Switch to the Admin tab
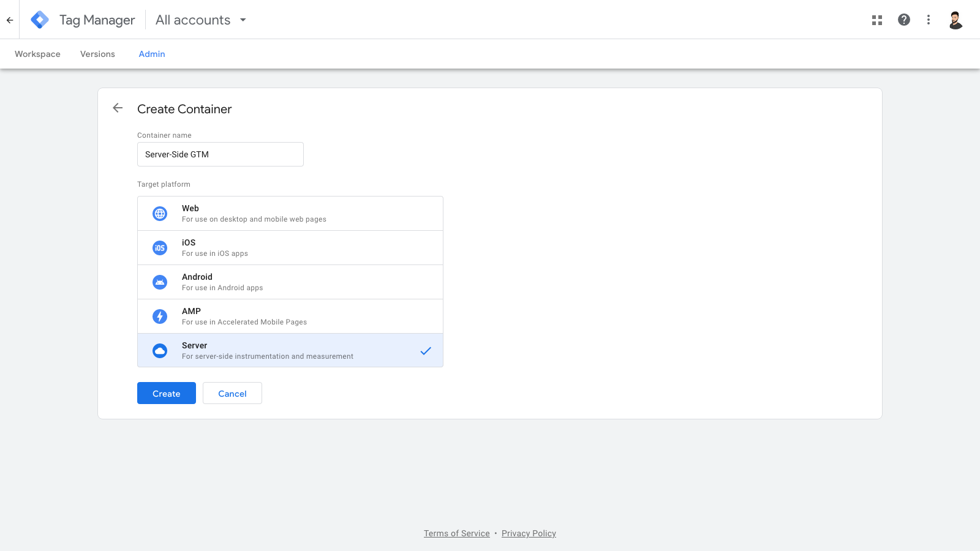The image size is (980, 551). point(152,54)
